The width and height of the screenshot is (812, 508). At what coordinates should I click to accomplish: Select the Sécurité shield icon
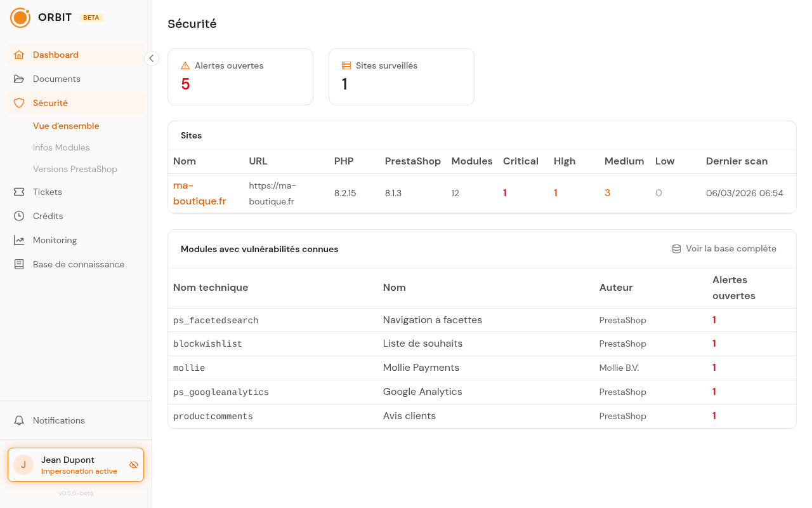[x=19, y=103]
